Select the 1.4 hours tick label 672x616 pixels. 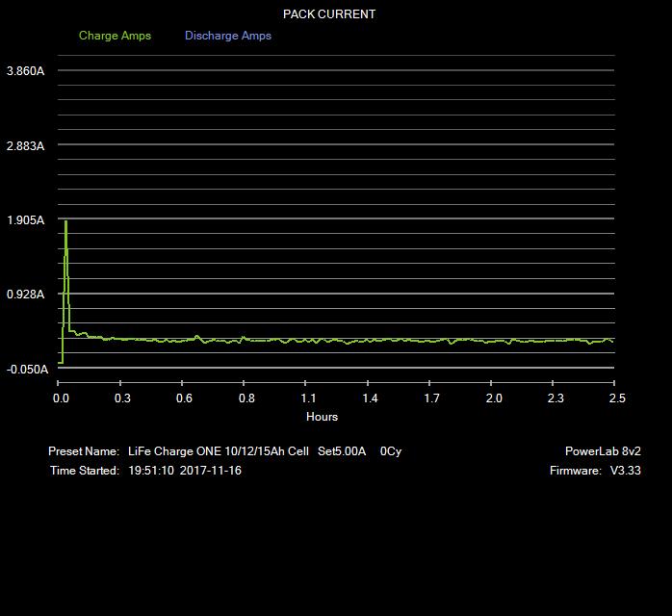point(370,398)
